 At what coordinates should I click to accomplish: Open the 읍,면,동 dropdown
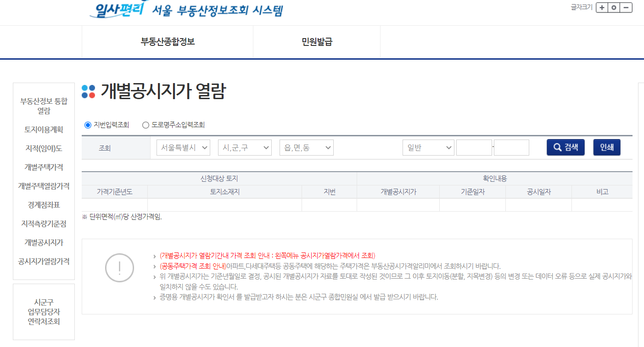point(306,147)
